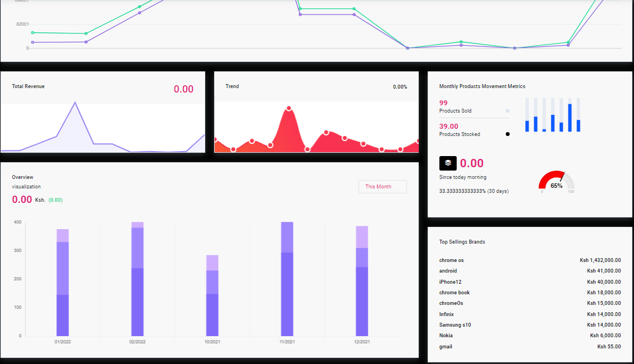634x364 pixels.
Task: Click the chrome os brand row
Action: [451, 260]
